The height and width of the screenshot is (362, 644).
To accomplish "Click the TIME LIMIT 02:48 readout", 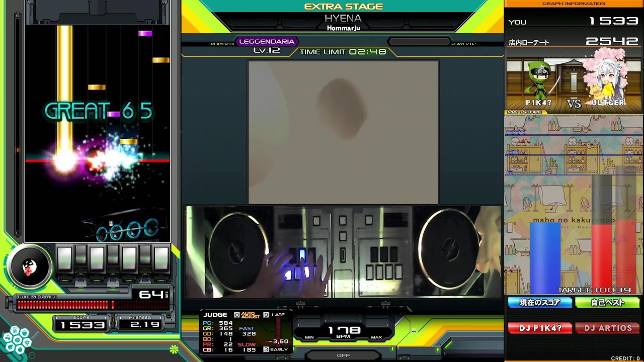I will coord(343,52).
